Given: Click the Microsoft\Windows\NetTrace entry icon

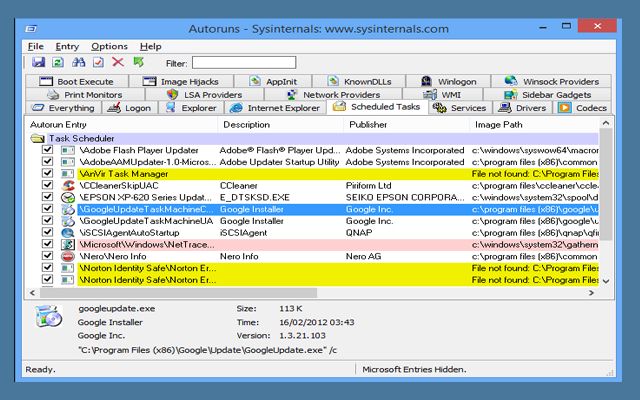Looking at the screenshot, I should [x=68, y=244].
